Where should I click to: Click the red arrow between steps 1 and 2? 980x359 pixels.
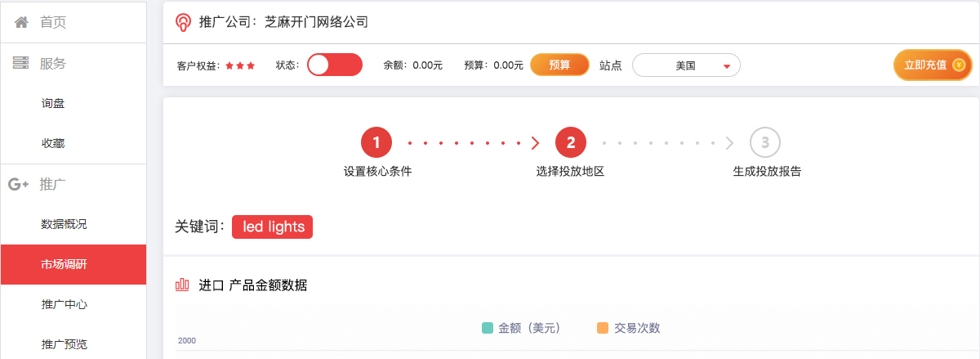pyautogui.click(x=535, y=143)
